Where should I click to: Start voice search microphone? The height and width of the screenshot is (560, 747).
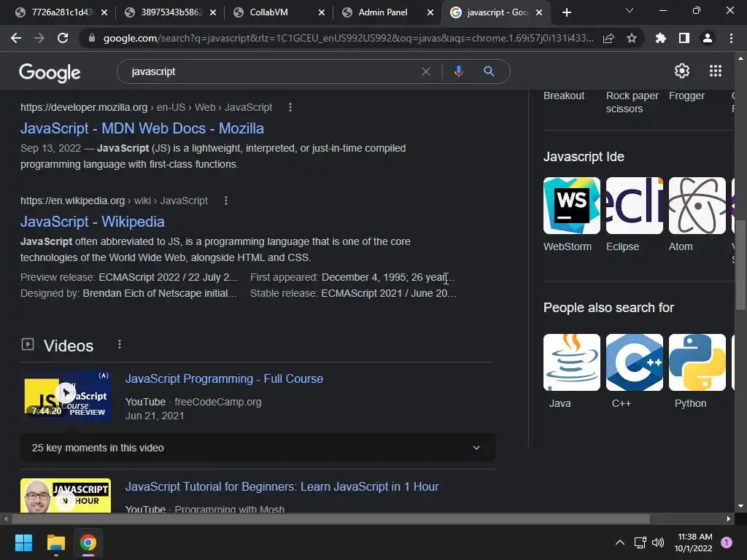(x=458, y=71)
